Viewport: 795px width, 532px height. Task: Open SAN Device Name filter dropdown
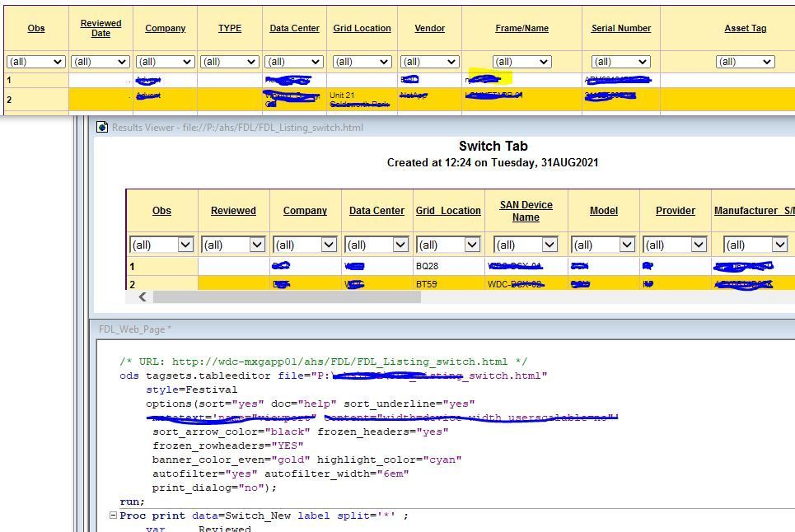526,245
